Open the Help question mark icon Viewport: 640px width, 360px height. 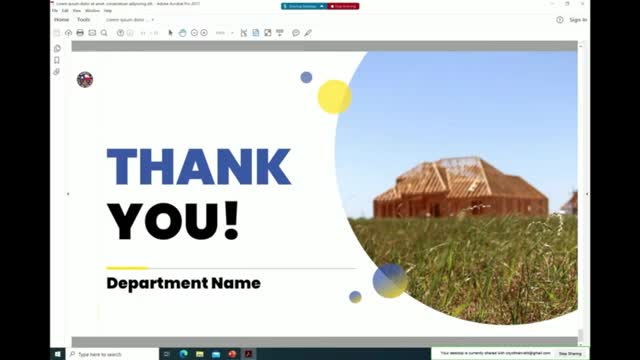pyautogui.click(x=560, y=20)
